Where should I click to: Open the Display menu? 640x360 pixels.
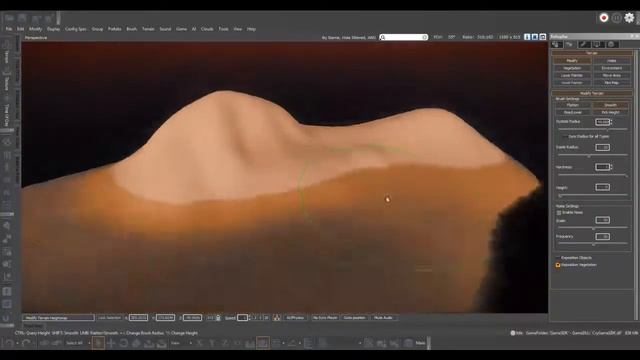[53, 29]
